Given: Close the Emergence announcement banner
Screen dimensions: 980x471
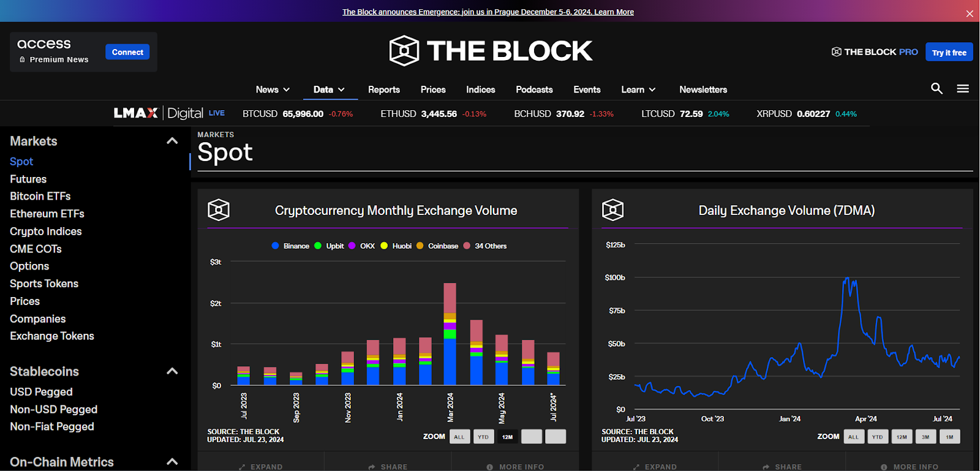Looking at the screenshot, I should click(x=970, y=13).
